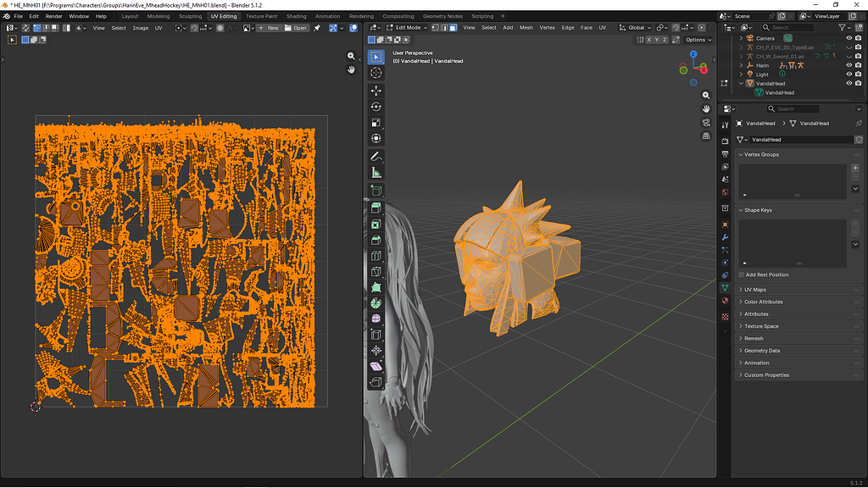The width and height of the screenshot is (868, 488).
Task: Click the outliner search field
Action: 787,27
